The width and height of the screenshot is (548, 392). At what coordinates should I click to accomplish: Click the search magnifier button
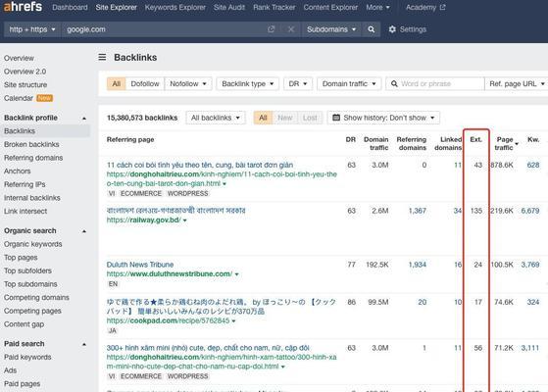click(x=372, y=29)
